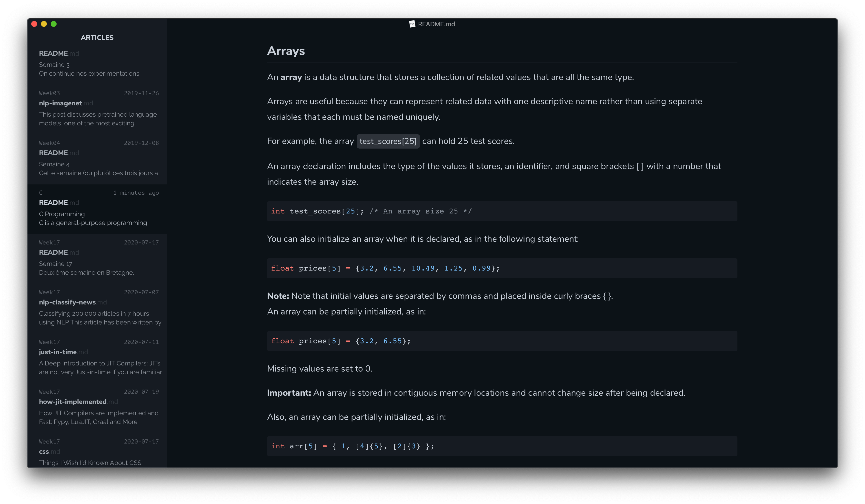Click 'On continue nos expérimentations,' preview
Screen dimensions: 865x504
pyautogui.click(x=90, y=73)
